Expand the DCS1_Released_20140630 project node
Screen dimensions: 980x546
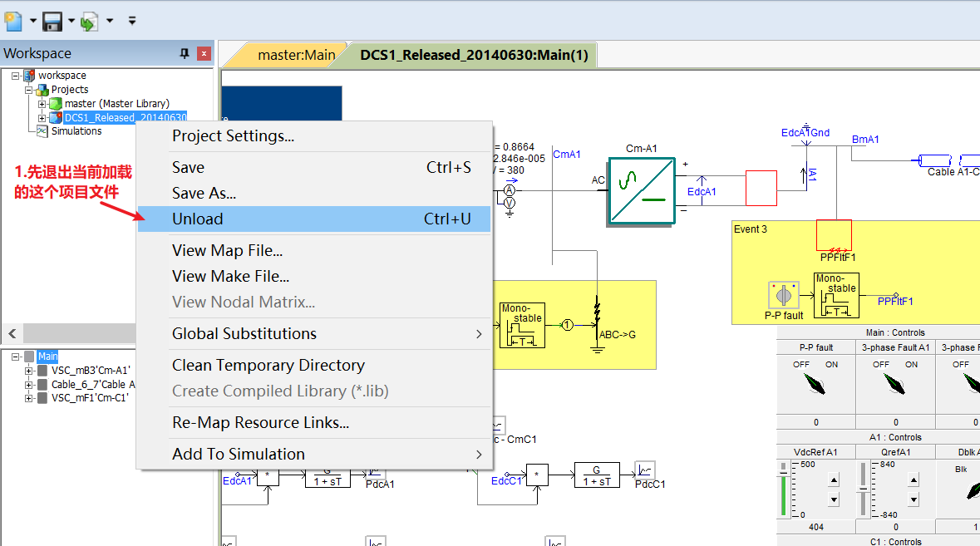coord(42,117)
